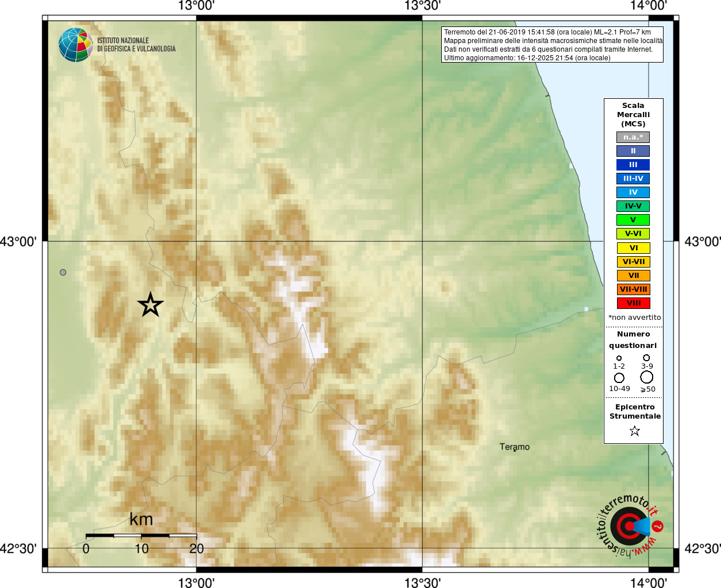Click the ≥50 questionnaires circle symbol

click(647, 377)
